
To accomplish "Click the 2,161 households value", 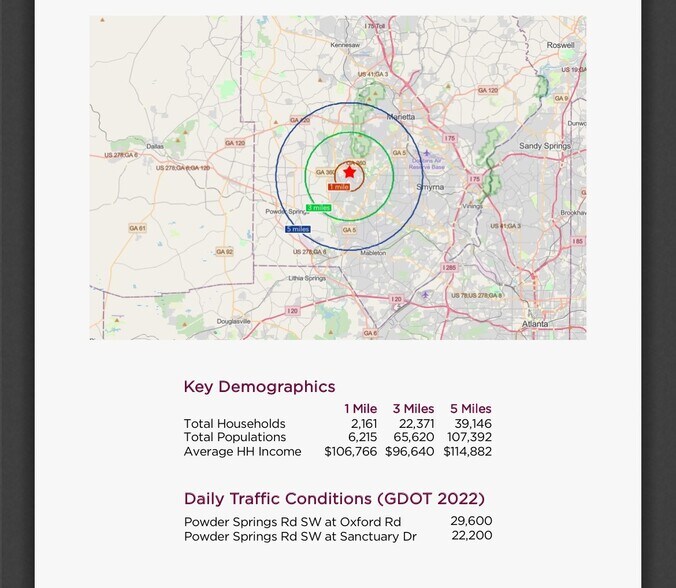I will (x=364, y=423).
